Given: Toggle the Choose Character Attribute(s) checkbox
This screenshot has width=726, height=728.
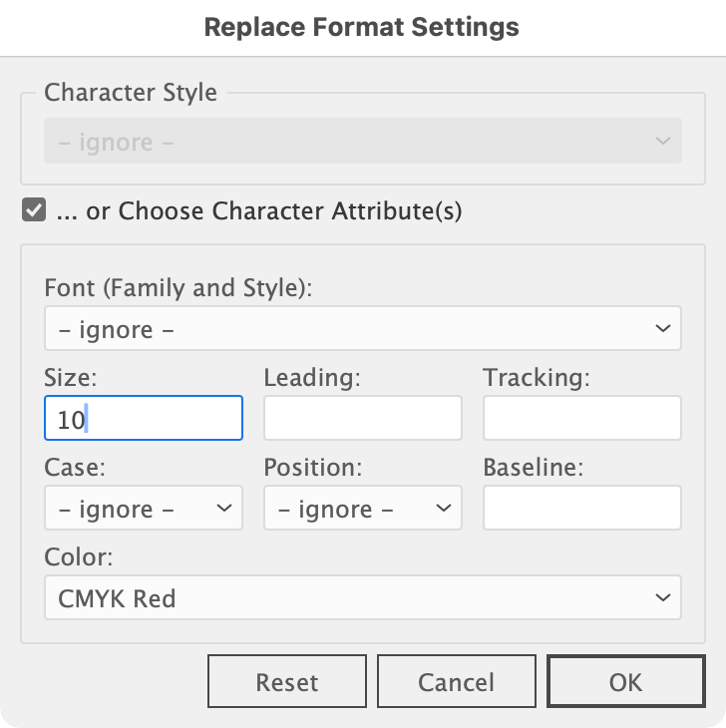Looking at the screenshot, I should (35, 211).
